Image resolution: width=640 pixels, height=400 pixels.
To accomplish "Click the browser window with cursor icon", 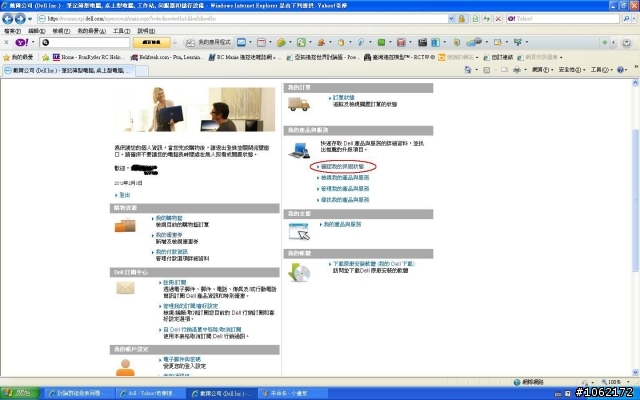I will [299, 231].
